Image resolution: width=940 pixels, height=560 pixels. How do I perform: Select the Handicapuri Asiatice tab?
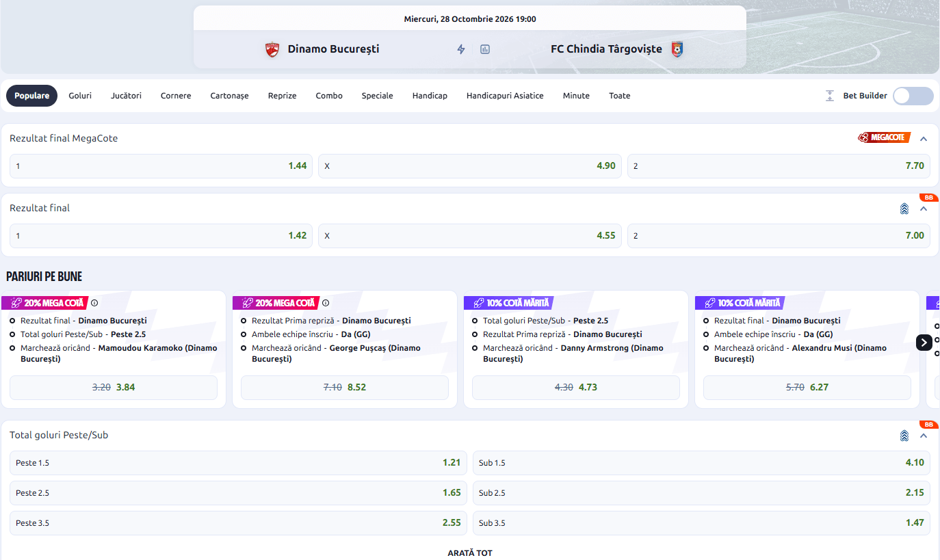[505, 96]
